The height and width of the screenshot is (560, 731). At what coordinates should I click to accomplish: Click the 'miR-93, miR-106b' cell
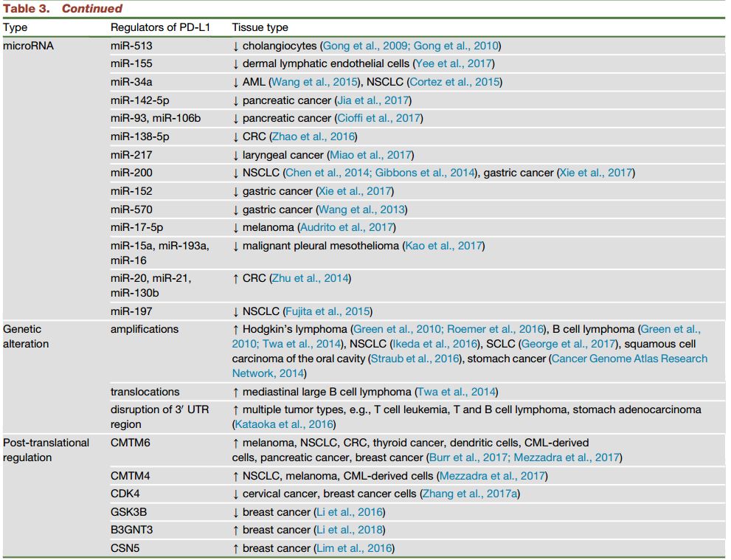tap(156, 119)
